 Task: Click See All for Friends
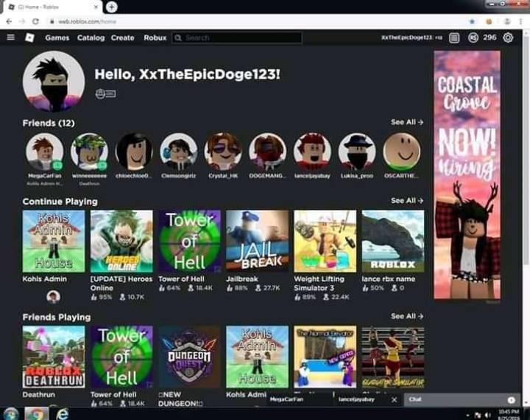pyautogui.click(x=407, y=122)
